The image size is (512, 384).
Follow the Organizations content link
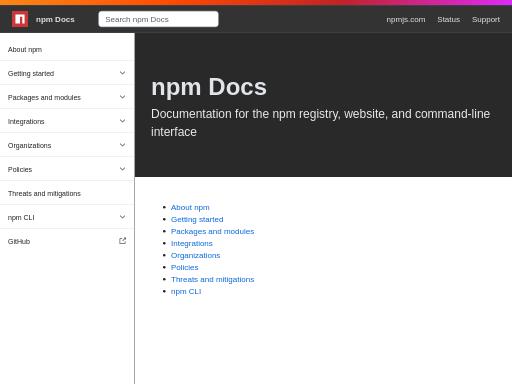(x=195, y=255)
